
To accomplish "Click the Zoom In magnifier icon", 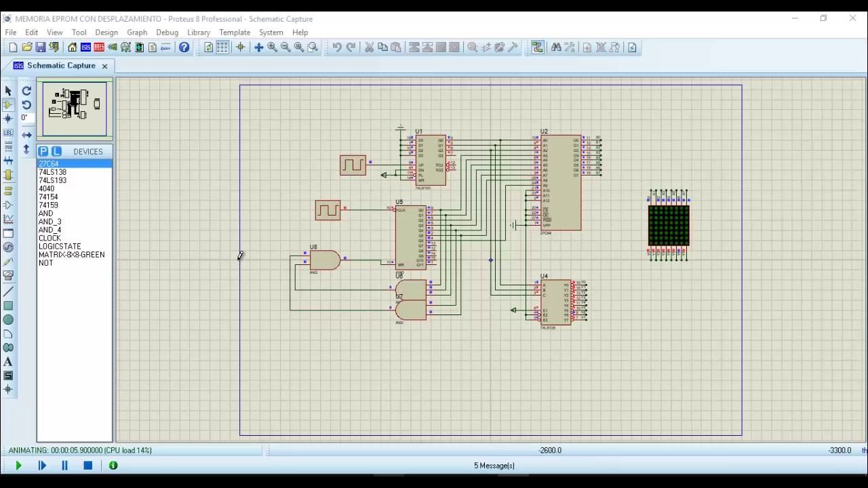I will pos(272,47).
